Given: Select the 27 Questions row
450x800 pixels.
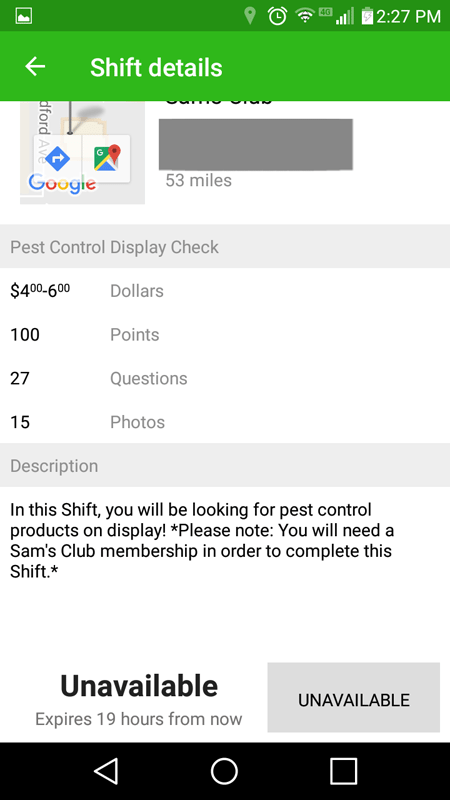Looking at the screenshot, I should point(225,378).
